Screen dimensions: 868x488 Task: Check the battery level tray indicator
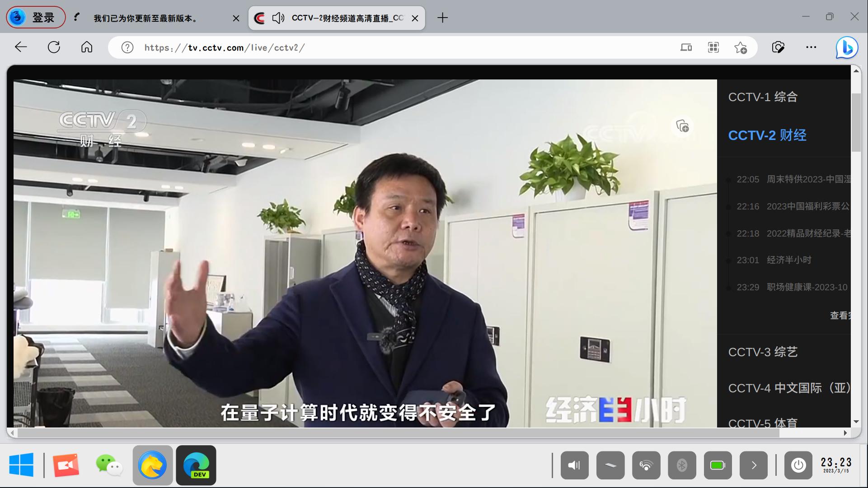pos(718,465)
